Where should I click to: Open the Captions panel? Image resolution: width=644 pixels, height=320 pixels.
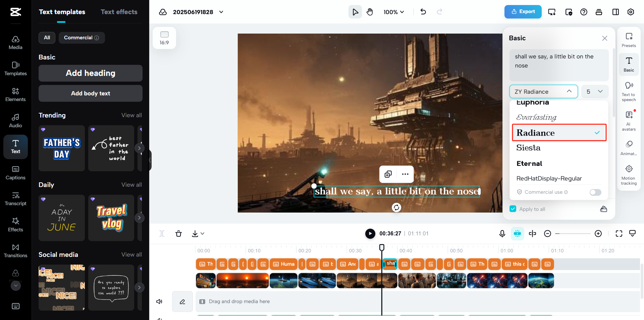pos(15,173)
